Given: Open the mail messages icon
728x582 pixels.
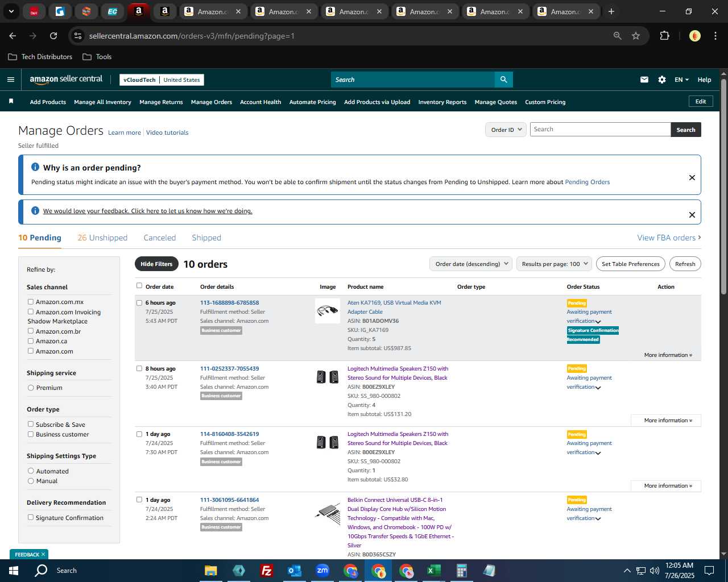Looking at the screenshot, I should tap(644, 80).
